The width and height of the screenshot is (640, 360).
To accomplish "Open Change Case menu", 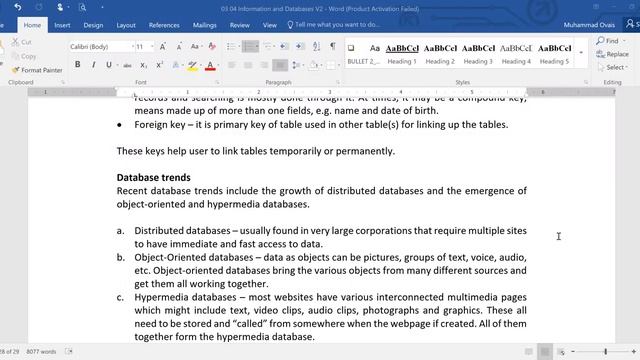I will 196,47.
